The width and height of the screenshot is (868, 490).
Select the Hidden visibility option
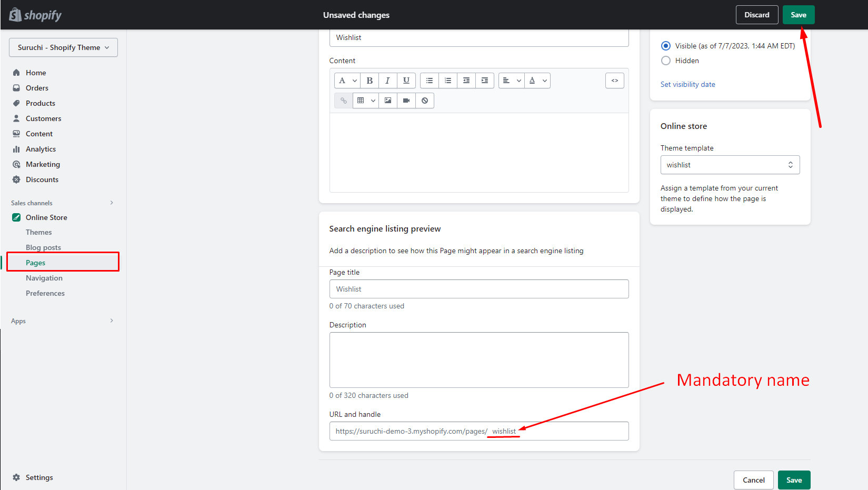click(x=666, y=61)
